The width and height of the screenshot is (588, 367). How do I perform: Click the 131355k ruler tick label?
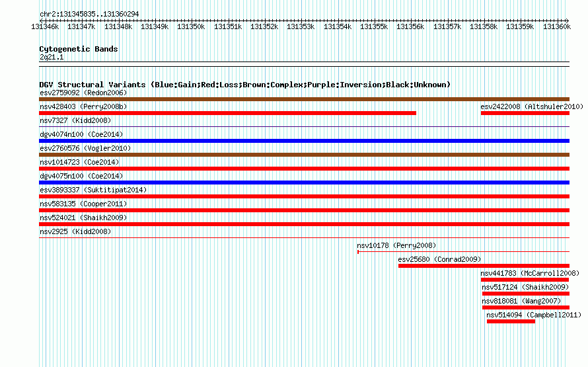374,26
